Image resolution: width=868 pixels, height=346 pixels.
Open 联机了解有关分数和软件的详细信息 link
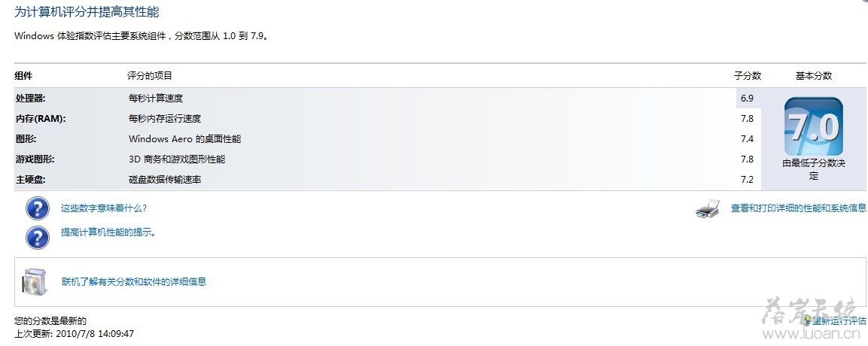134,281
